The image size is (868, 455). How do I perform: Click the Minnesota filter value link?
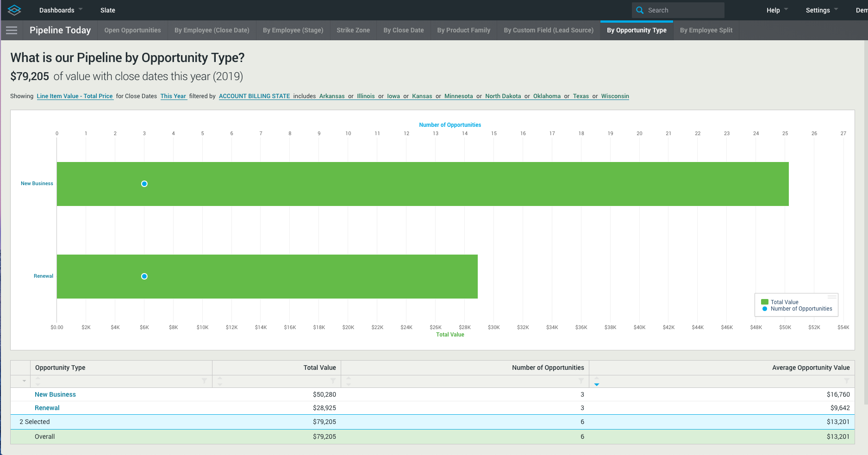pyautogui.click(x=459, y=96)
